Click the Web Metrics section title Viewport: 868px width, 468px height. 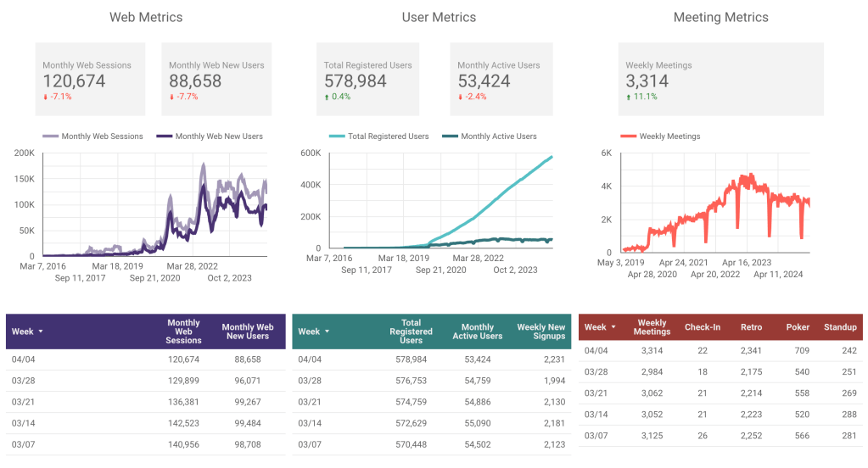click(146, 17)
